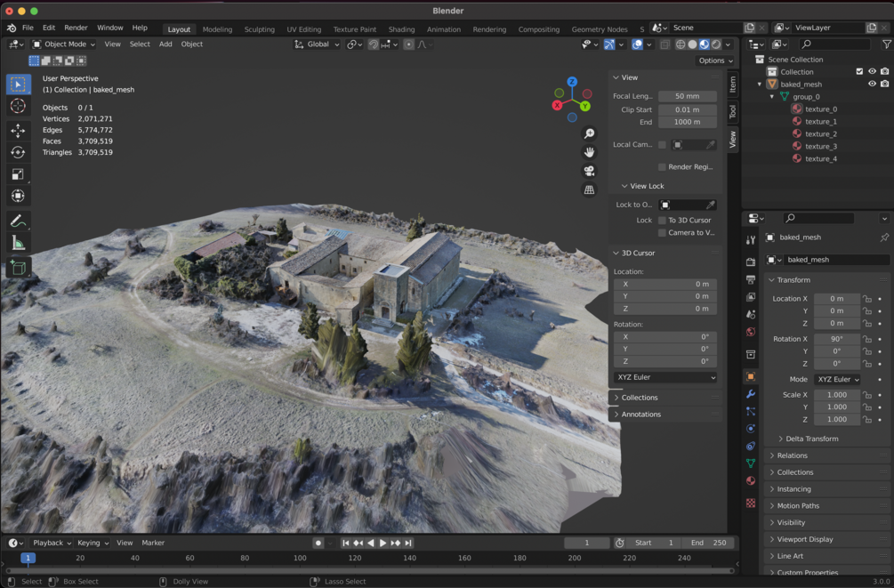Screen dimensions: 894x588
Task: Select the Move tool
Action: coord(19,131)
